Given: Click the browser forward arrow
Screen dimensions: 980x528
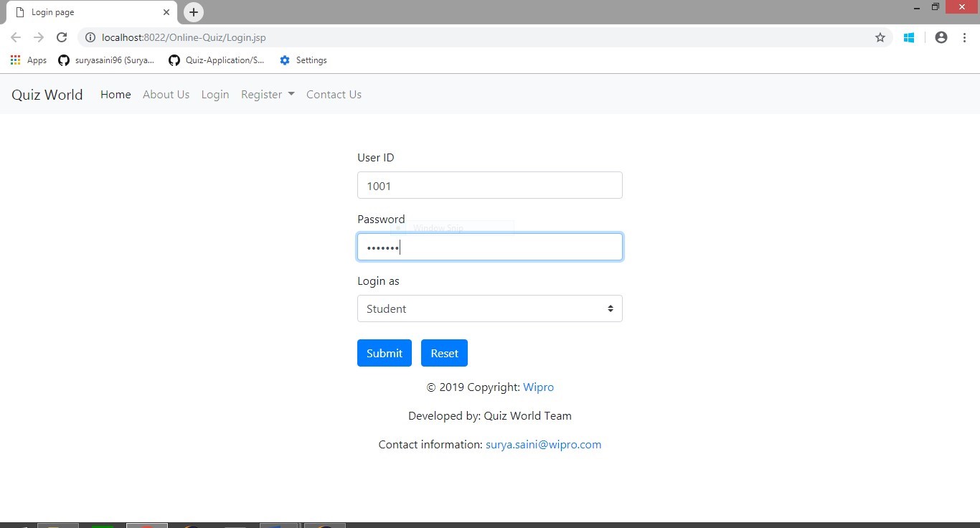Looking at the screenshot, I should tap(39, 37).
